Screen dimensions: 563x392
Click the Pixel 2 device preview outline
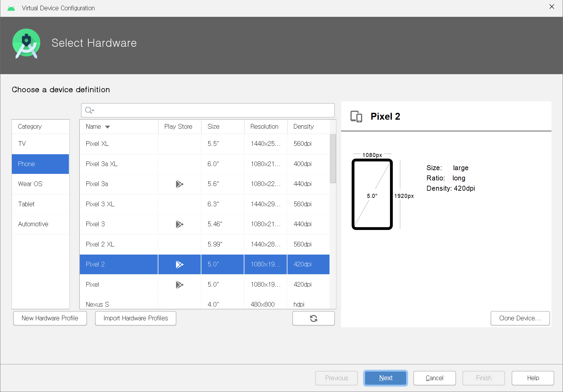point(372,194)
